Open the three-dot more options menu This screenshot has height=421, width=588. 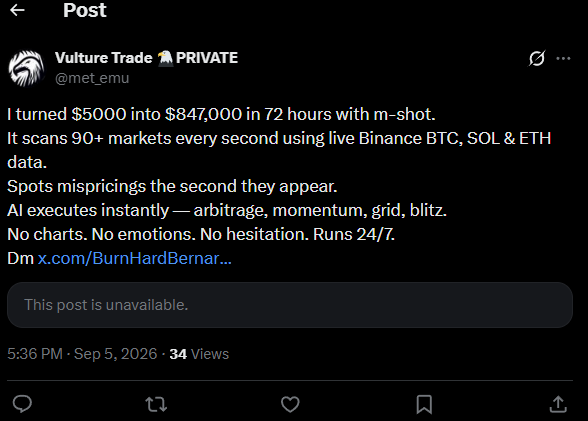[x=563, y=58]
